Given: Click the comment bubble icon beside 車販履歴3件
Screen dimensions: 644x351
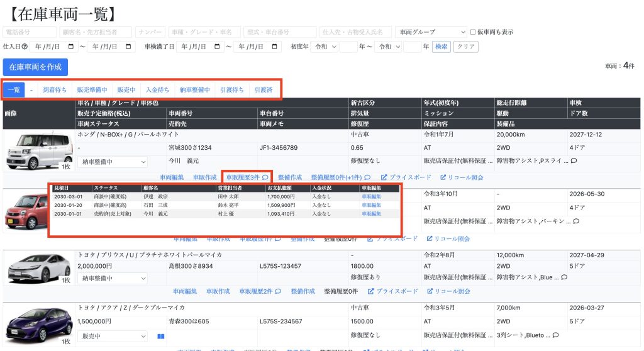Looking at the screenshot, I should (x=265, y=178).
